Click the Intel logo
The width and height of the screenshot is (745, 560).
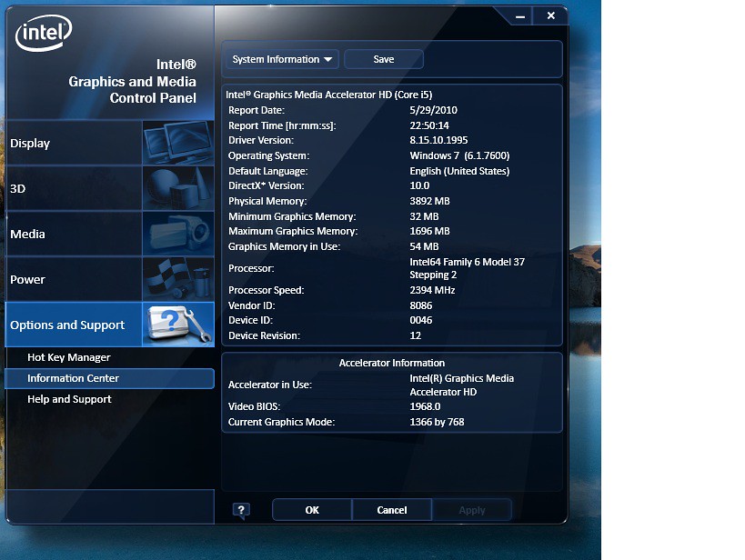tap(44, 33)
